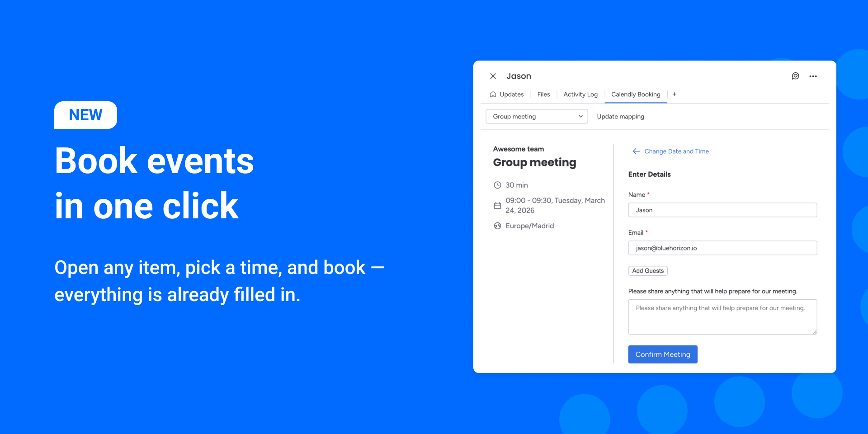Click the meeting preparation notes textarea
Image resolution: width=868 pixels, height=434 pixels.
point(722,317)
